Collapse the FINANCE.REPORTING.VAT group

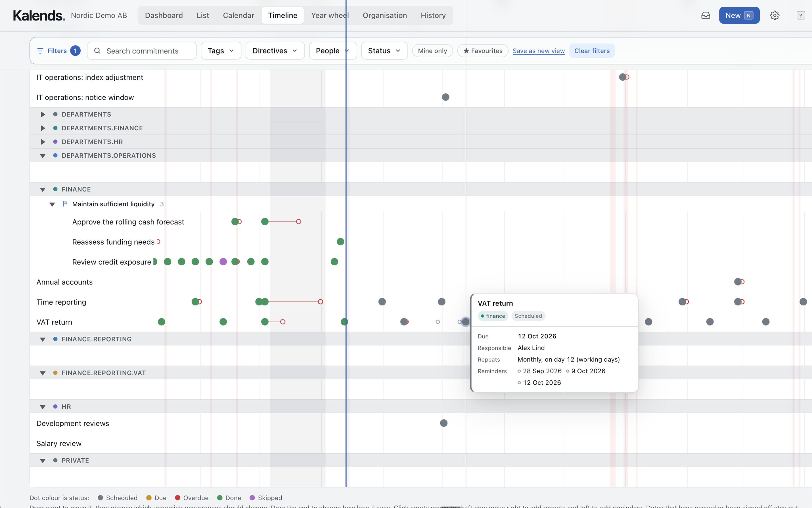pos(43,373)
